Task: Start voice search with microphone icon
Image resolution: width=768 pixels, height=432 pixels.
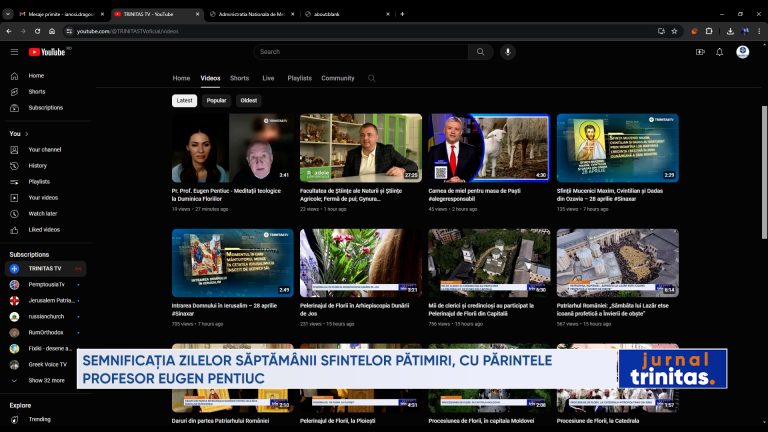Action: (508, 52)
